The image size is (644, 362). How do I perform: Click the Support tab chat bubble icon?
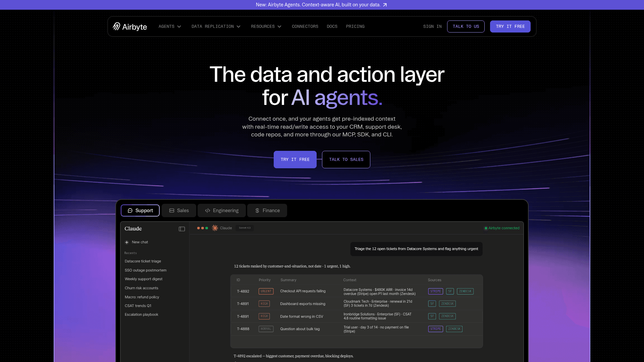tap(130, 210)
